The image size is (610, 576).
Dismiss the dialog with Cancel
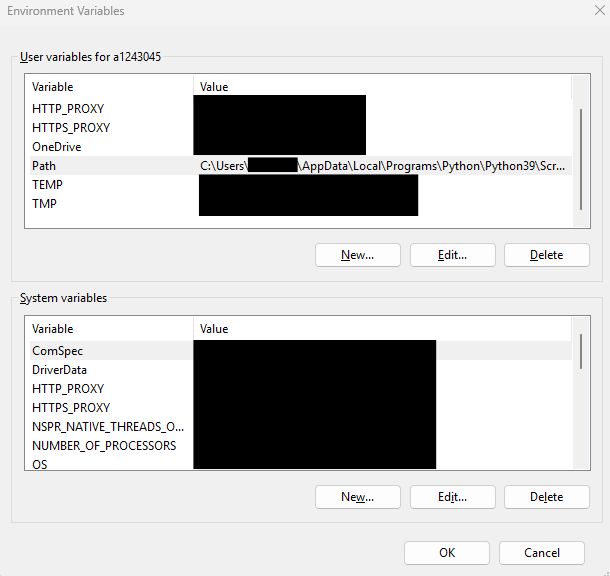[542, 553]
